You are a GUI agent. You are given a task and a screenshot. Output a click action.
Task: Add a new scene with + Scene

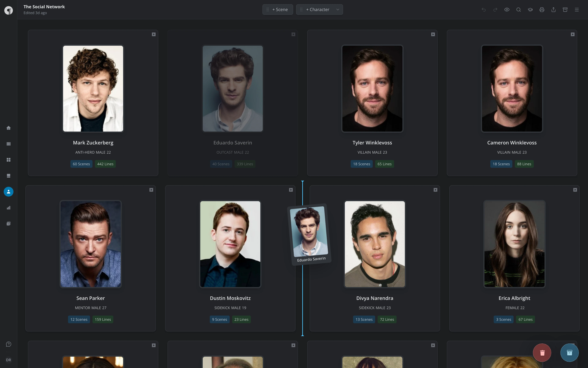(x=278, y=10)
